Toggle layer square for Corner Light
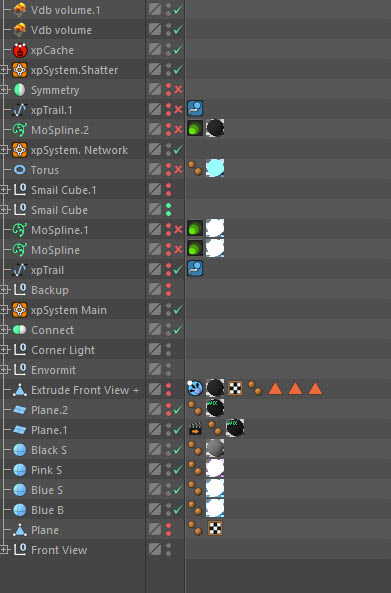This screenshot has width=391, height=593. 155,349
